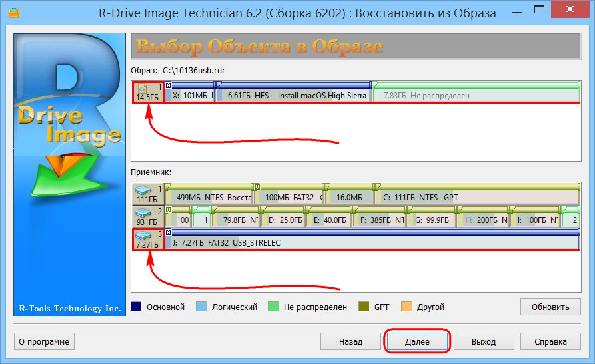The width and height of the screenshot is (595, 364).
Task: Select the 7.27ГБ USB disk icon
Action: point(148,240)
